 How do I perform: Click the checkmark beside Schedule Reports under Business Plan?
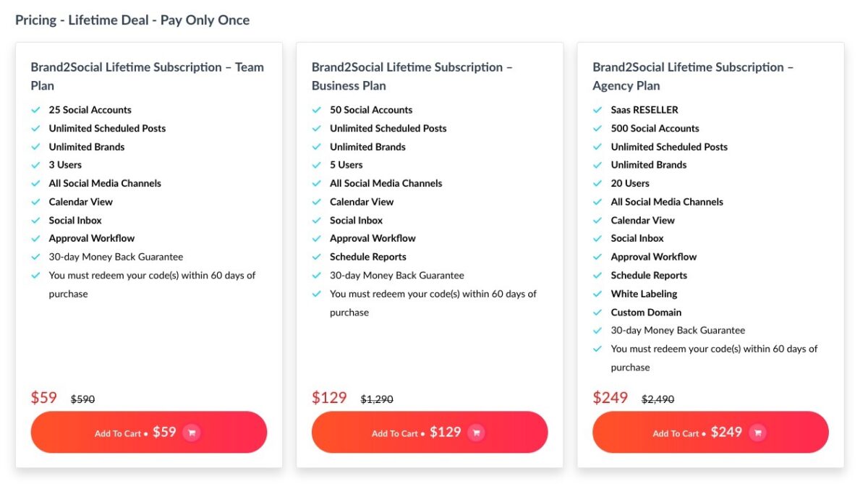(x=316, y=257)
